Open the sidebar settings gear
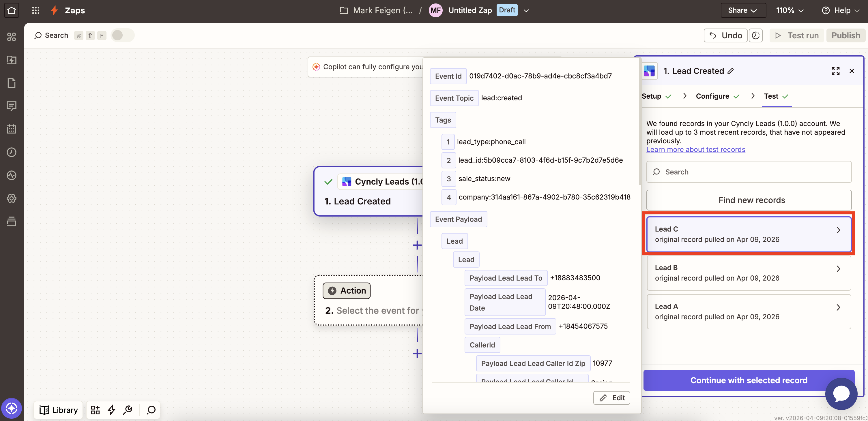Image resolution: width=868 pixels, height=421 pixels. [12, 198]
